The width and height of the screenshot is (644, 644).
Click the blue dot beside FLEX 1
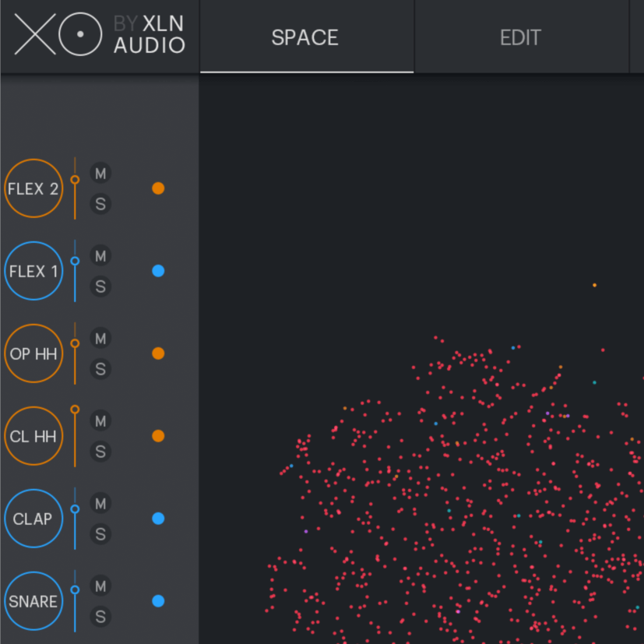point(158,271)
